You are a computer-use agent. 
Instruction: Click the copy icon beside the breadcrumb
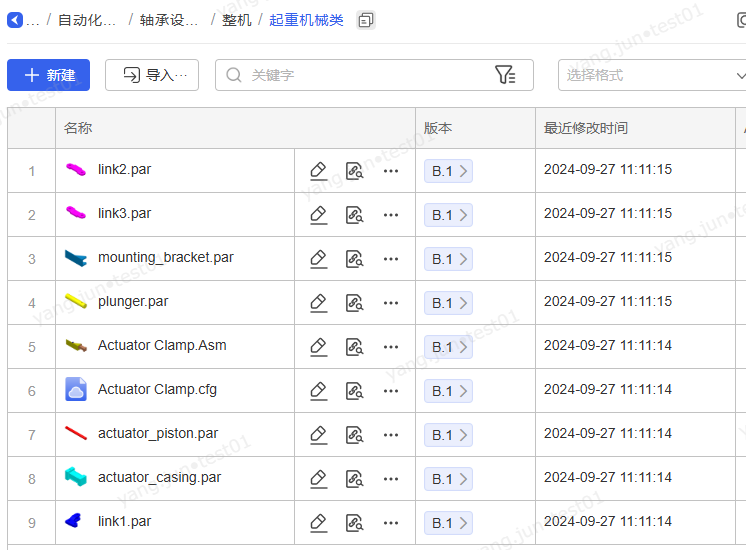pos(366,20)
